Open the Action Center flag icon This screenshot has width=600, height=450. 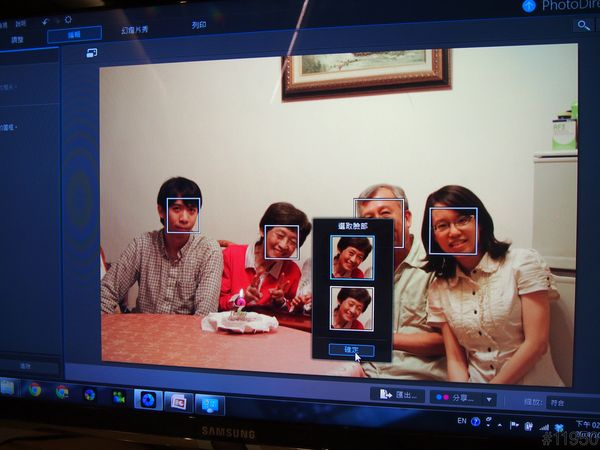(515, 425)
